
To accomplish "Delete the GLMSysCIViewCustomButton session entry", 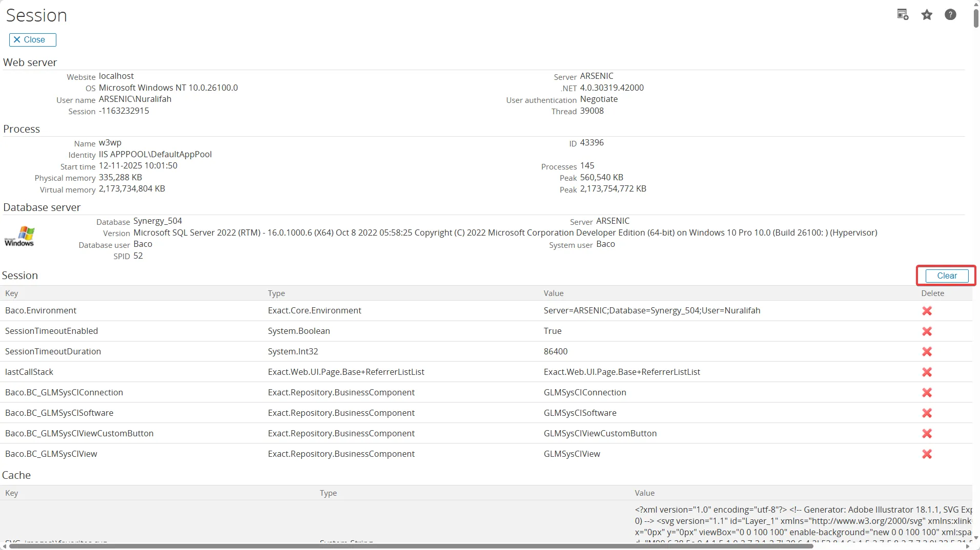I will 927,434.
